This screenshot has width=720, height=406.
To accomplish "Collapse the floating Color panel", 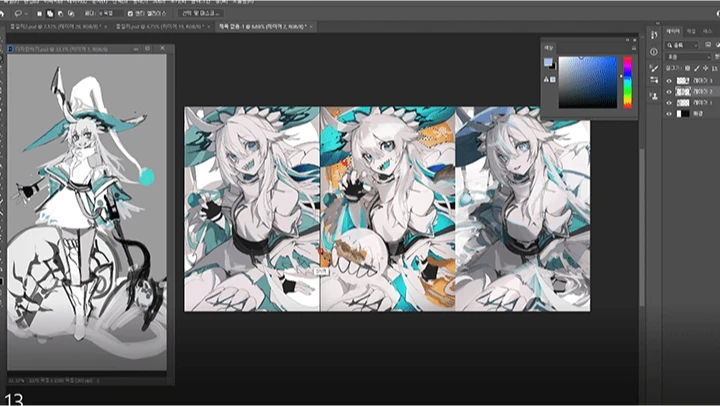I will (x=627, y=40).
